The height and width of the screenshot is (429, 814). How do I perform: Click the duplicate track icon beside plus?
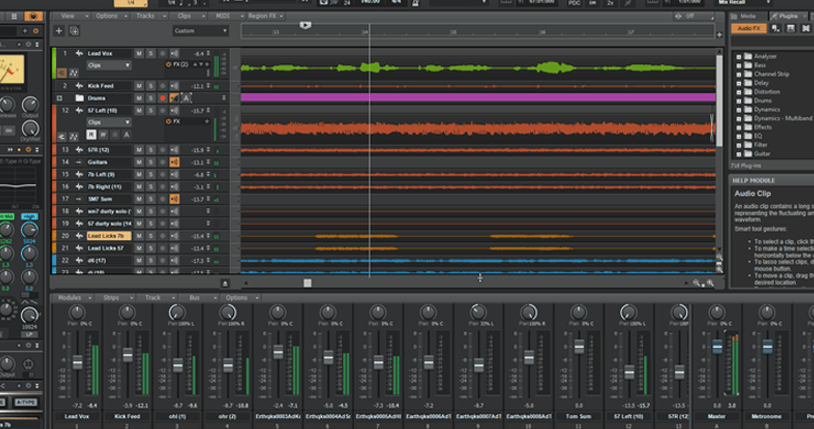pos(72,31)
